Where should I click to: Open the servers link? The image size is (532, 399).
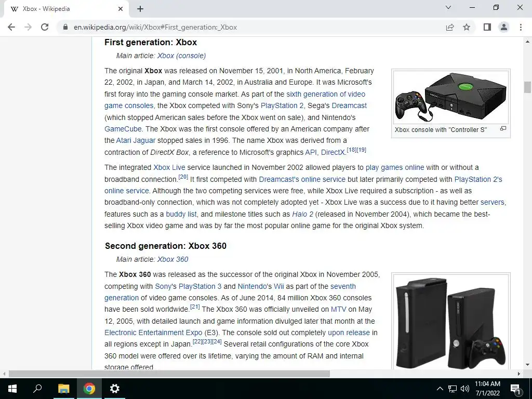pyautogui.click(x=493, y=202)
